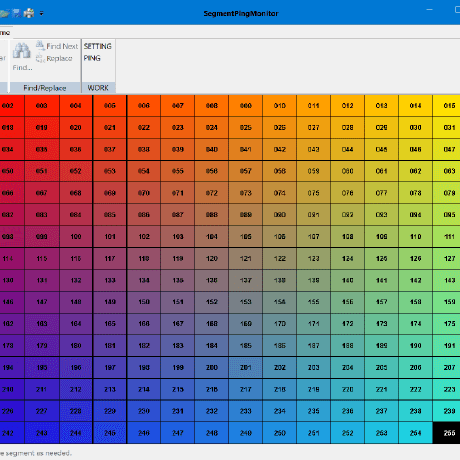Click segment cell 201

click(246, 367)
